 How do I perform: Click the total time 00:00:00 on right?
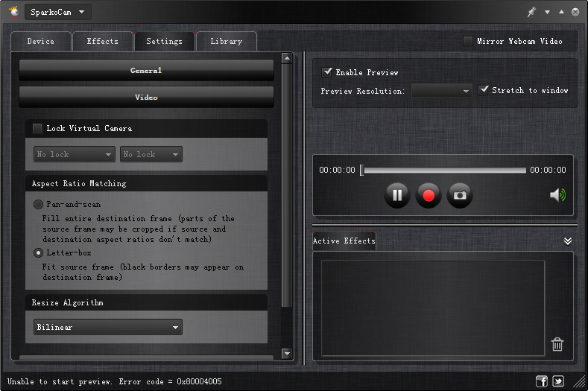[548, 171]
